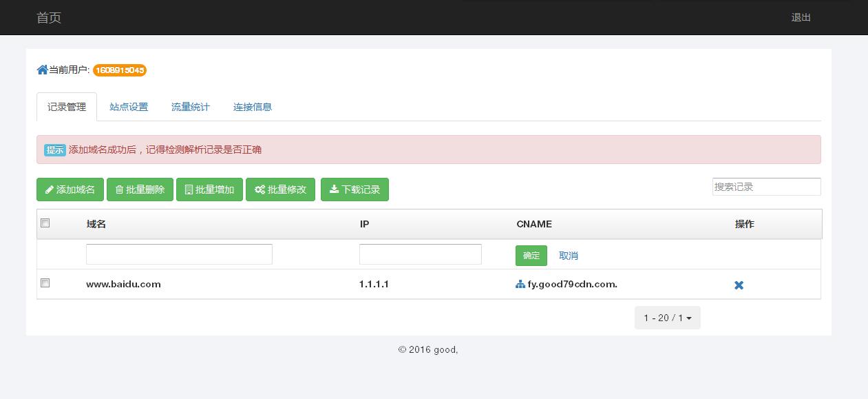Screen dimensions: 868x399
Task: Check the checkbox for www.baidu.com row
Action: (45, 283)
